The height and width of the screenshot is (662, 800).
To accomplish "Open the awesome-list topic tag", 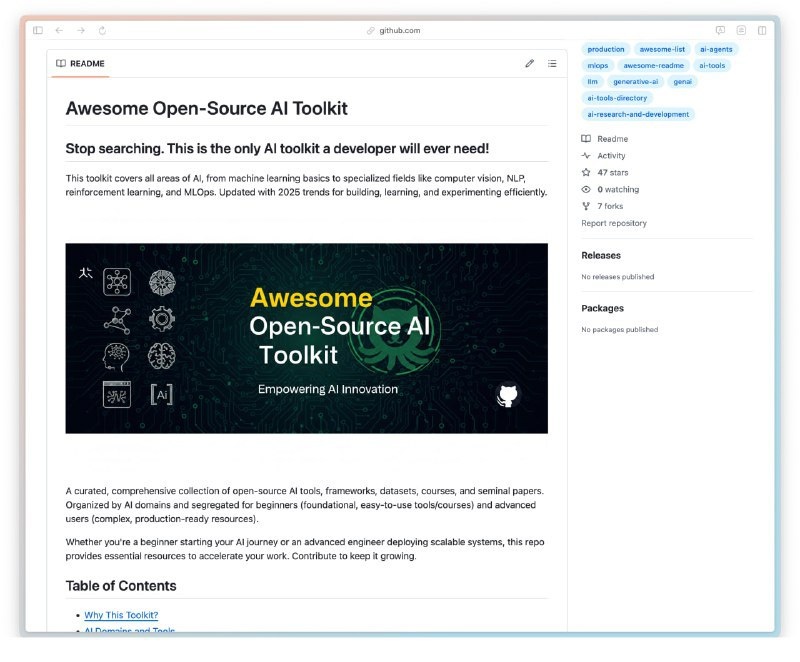I will tap(662, 49).
